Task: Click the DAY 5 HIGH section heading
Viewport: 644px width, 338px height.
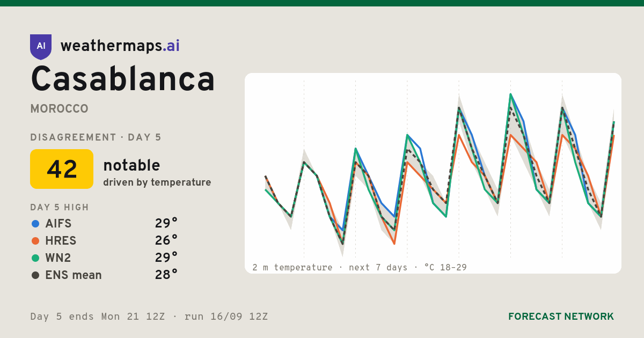Action: click(60, 208)
